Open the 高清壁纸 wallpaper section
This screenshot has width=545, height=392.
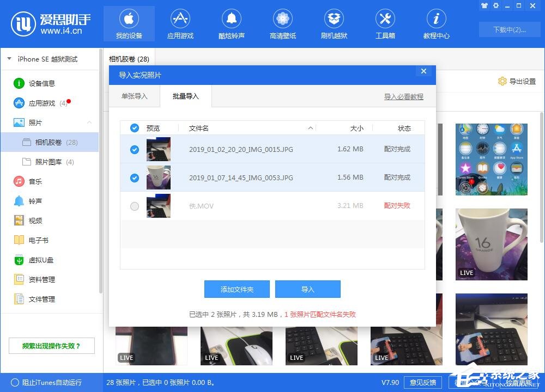(x=282, y=23)
